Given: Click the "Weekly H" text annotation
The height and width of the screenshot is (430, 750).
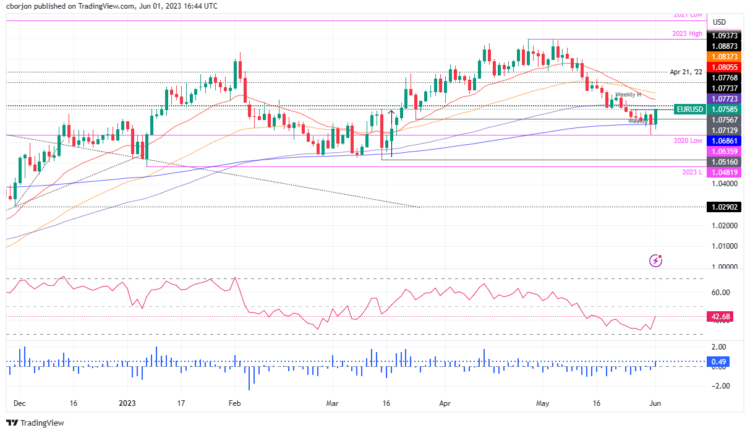Looking at the screenshot, I should tap(627, 94).
